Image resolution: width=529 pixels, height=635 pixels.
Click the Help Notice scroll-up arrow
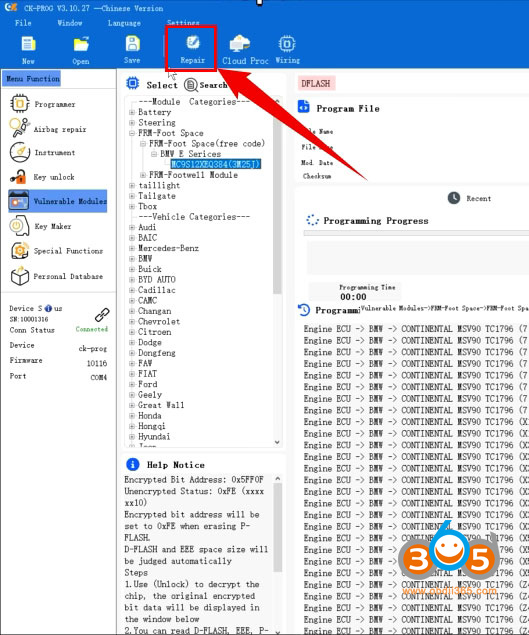[x=277, y=478]
